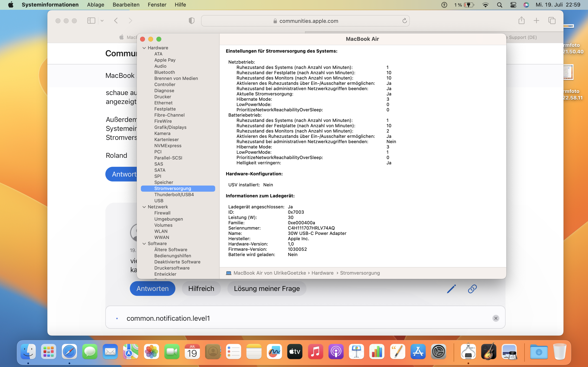Open the Fenster menu
Image resolution: width=588 pixels, height=367 pixels.
[157, 5]
